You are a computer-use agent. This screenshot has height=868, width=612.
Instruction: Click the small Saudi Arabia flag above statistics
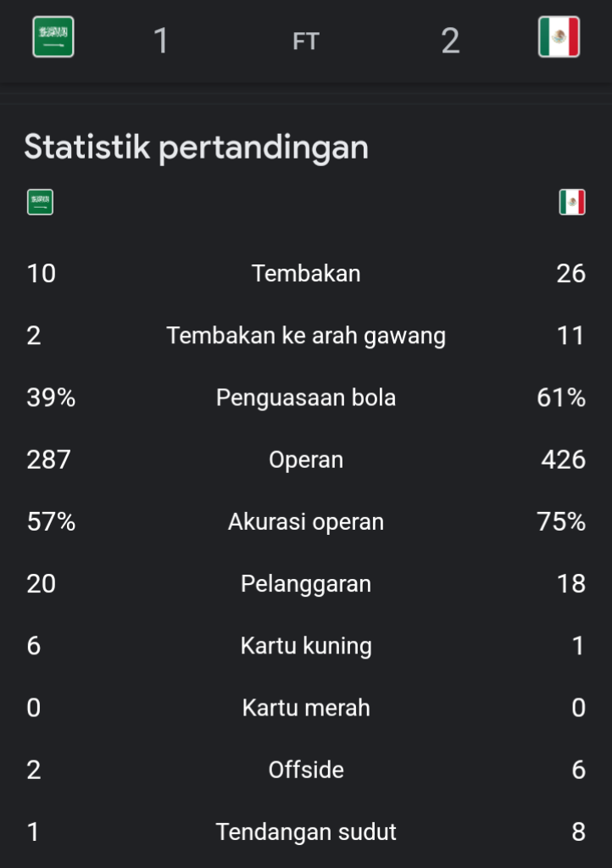click(40, 202)
